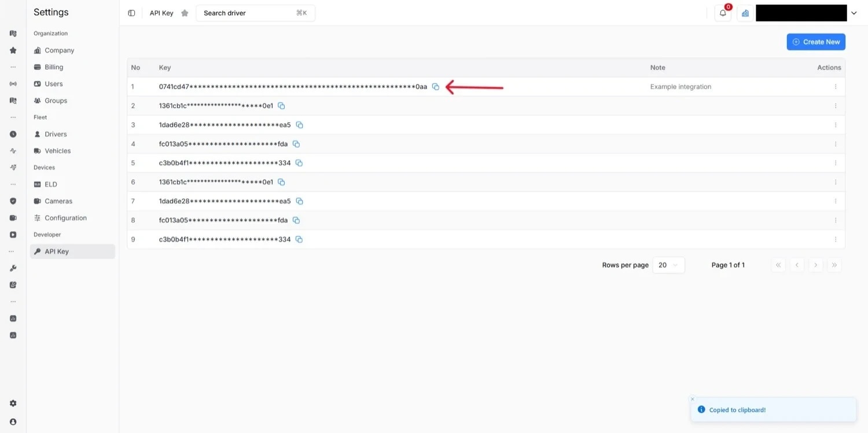Copy the 1361cb1c key in row 2

(x=282, y=106)
